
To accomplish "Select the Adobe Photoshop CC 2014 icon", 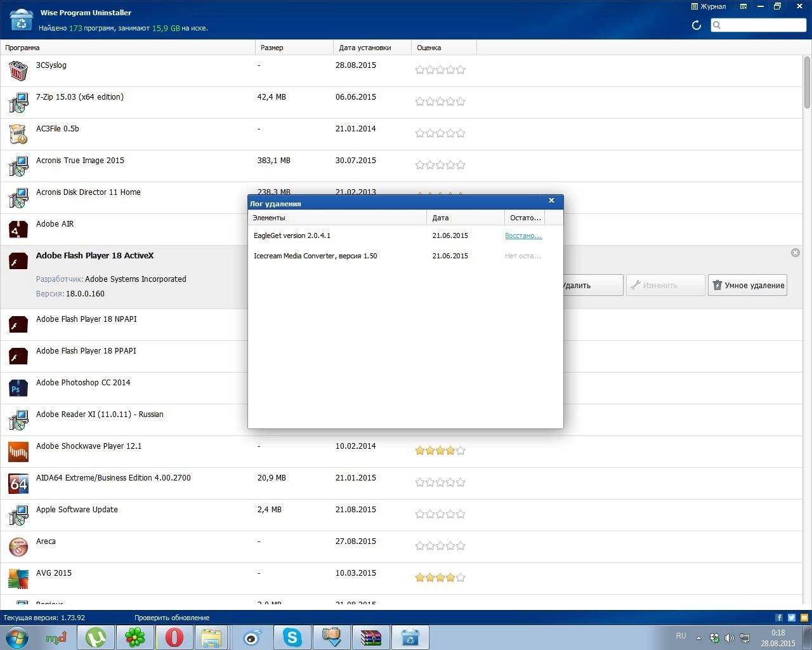I will pos(18,388).
